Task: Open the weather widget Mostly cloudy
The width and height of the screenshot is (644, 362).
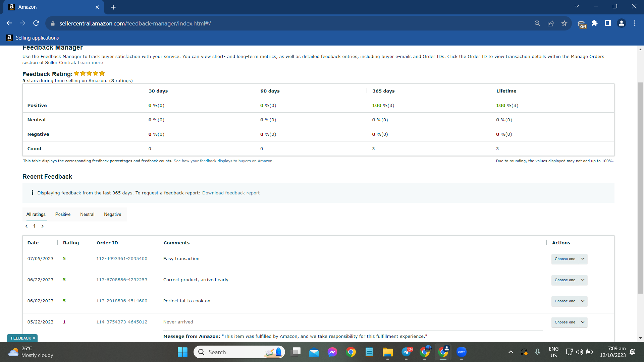Action: pyautogui.click(x=31, y=352)
